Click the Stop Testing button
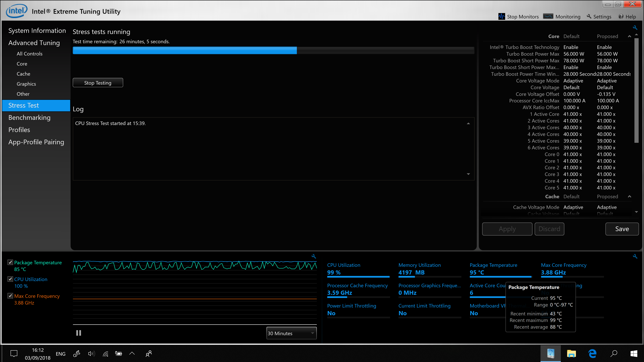Screen dimensions: 644x362 pos(98,83)
